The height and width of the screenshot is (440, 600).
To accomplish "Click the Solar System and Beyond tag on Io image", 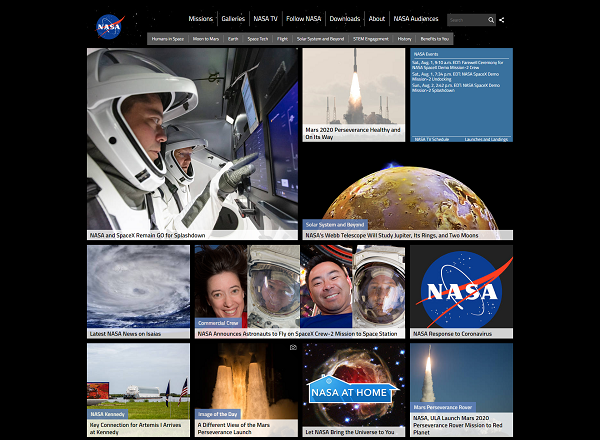I will pos(335,225).
